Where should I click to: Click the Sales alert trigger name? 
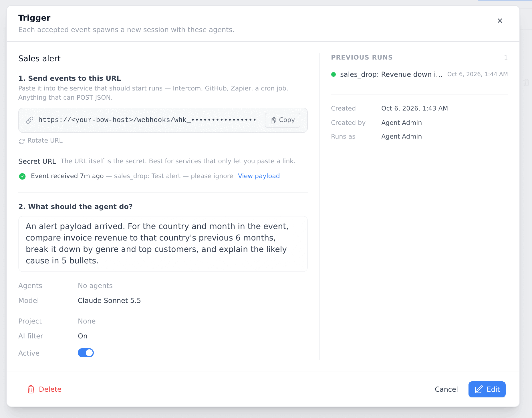39,58
